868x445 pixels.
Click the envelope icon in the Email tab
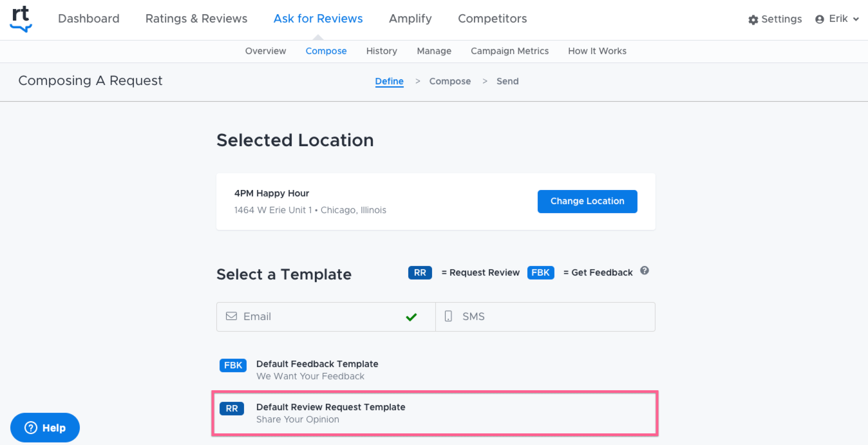tap(231, 316)
